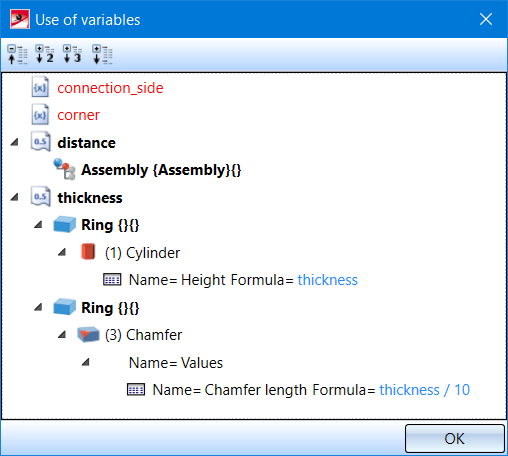Viewport: 508px width, 456px height.
Task: Click the Assembly node icon
Action: click(x=64, y=169)
